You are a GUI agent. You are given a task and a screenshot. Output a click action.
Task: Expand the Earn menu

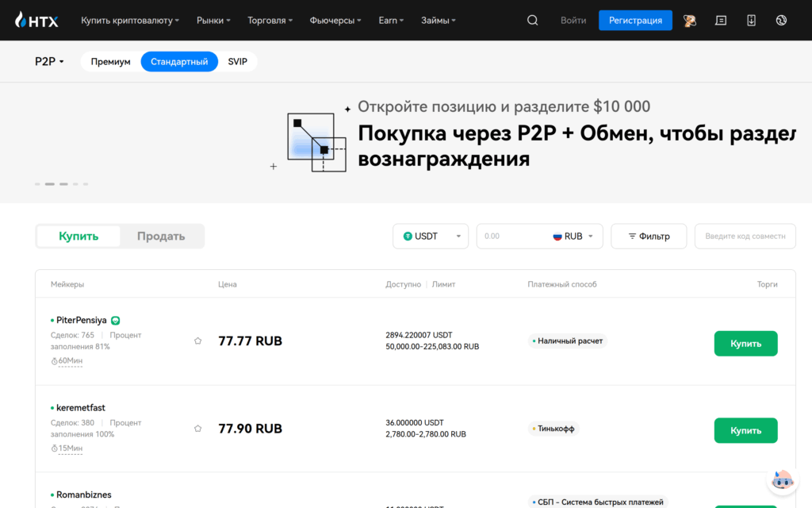pyautogui.click(x=391, y=20)
